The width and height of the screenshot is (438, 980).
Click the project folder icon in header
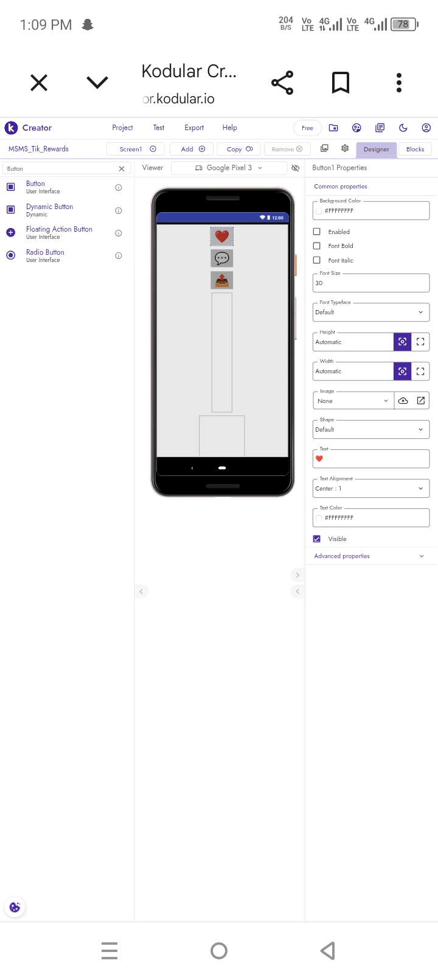[333, 128]
